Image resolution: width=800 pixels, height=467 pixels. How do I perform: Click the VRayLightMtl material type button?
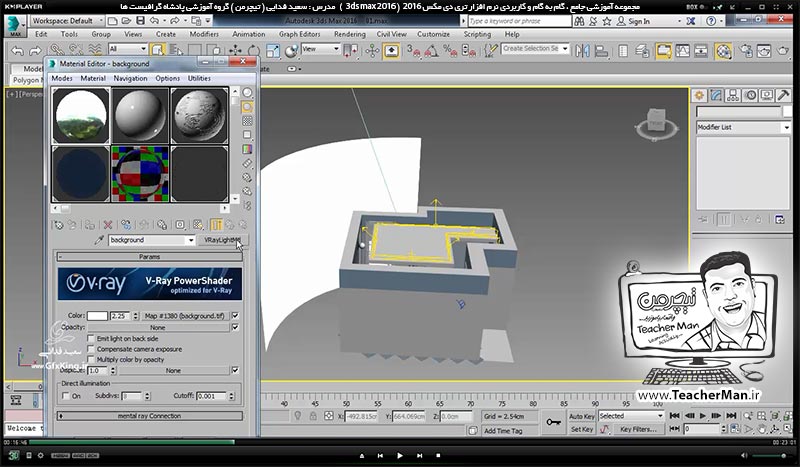[222, 240]
